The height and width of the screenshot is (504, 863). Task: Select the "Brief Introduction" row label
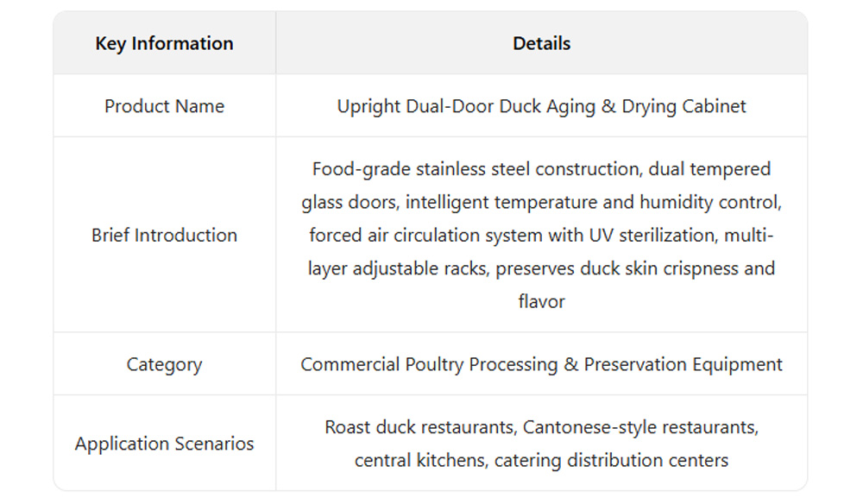(x=164, y=235)
